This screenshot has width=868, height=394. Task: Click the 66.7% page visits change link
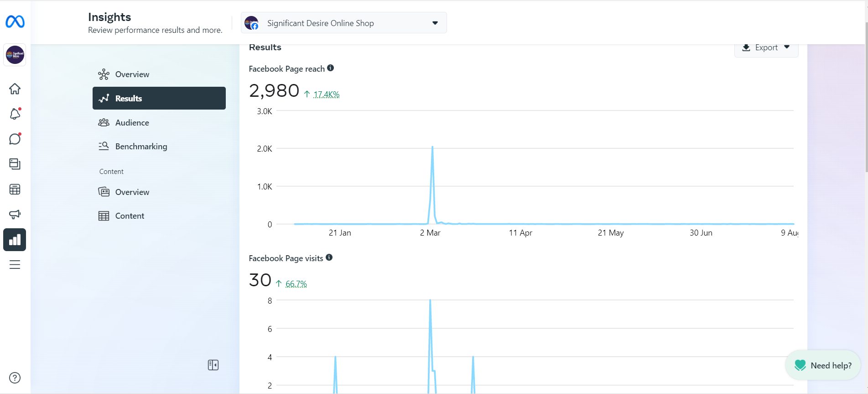[296, 284]
